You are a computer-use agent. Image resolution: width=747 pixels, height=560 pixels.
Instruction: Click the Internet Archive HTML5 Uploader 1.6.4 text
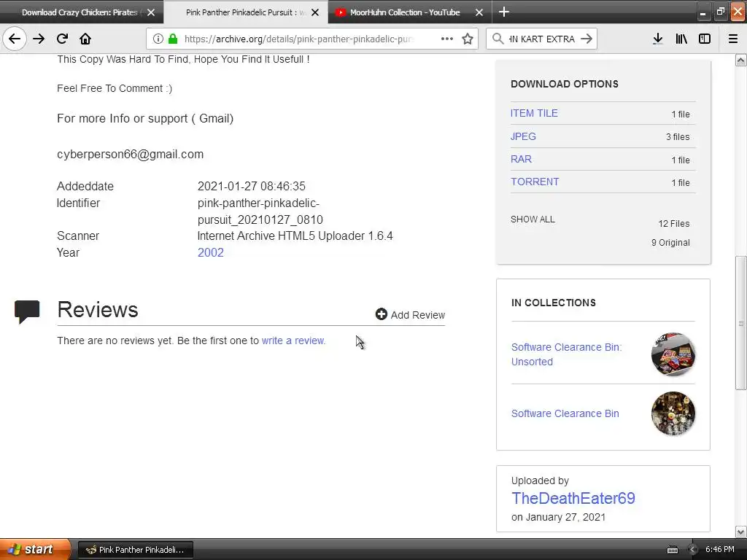point(295,236)
